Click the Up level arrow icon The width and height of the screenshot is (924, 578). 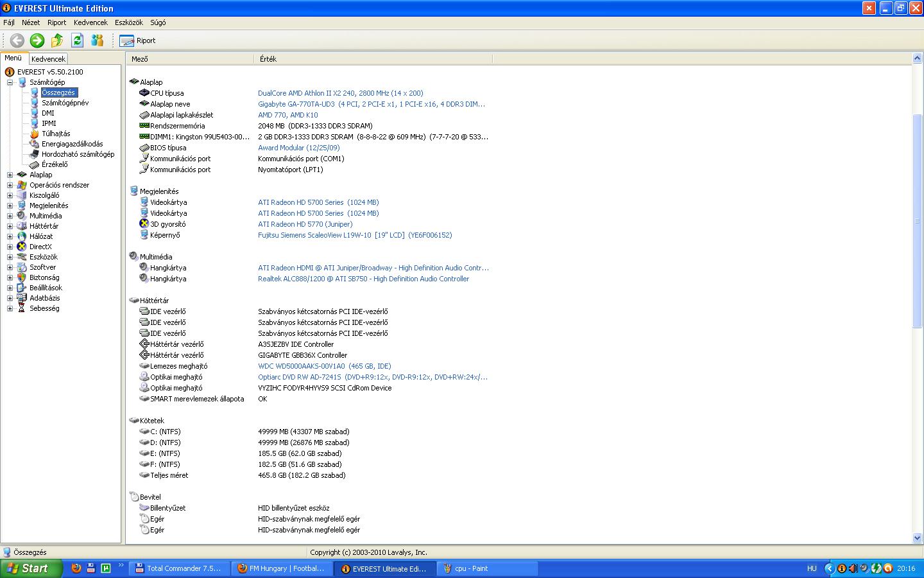[57, 40]
